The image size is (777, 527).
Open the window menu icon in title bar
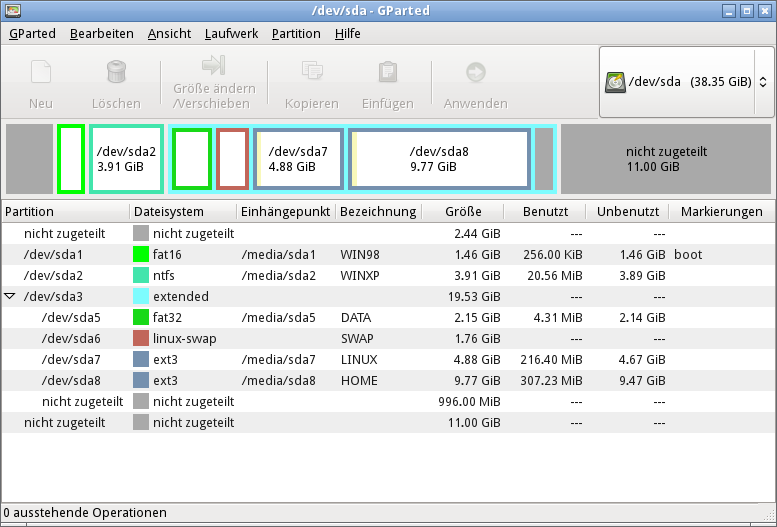click(11, 10)
